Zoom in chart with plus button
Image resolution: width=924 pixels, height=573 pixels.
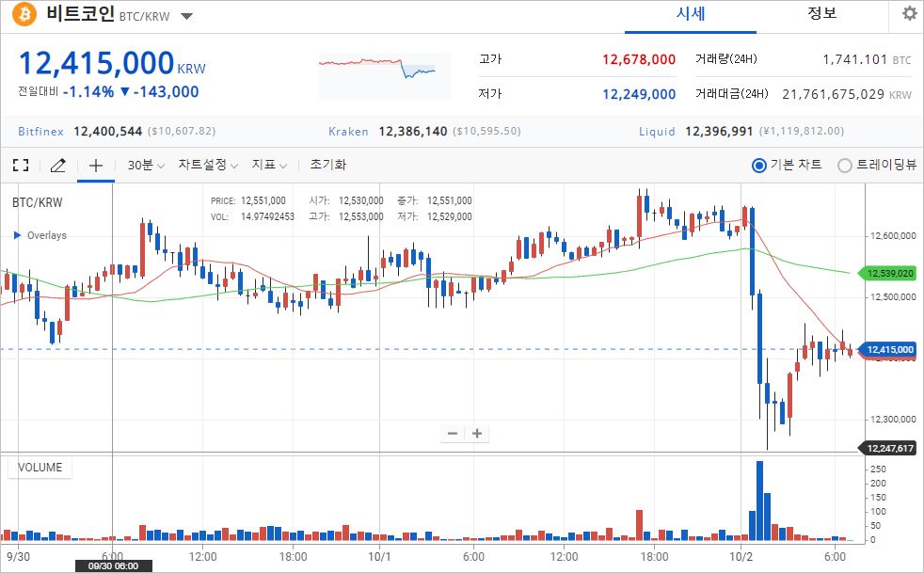[477, 434]
